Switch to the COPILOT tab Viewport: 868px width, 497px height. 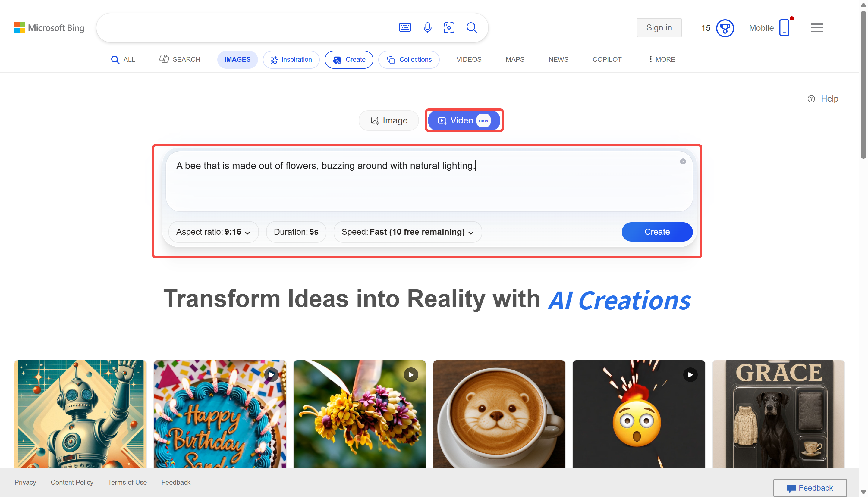tap(607, 59)
